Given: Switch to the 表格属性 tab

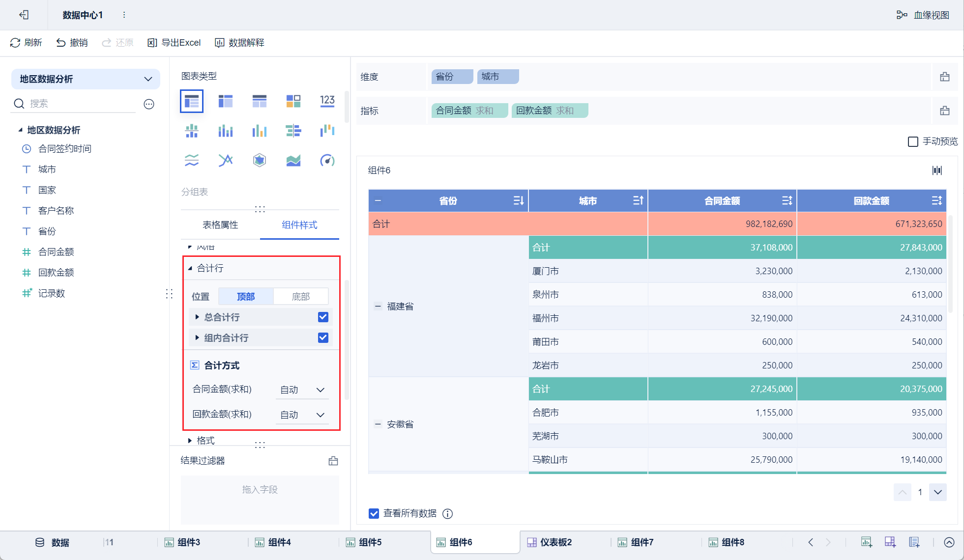Looking at the screenshot, I should pos(220,225).
